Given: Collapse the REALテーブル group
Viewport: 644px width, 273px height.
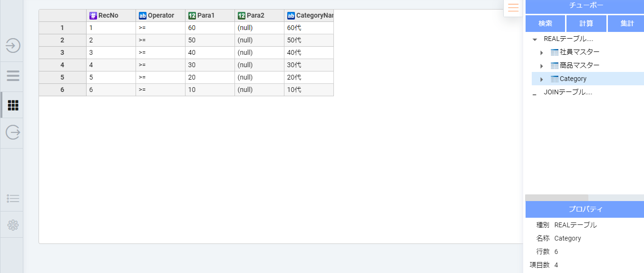Looking at the screenshot, I should (x=535, y=40).
